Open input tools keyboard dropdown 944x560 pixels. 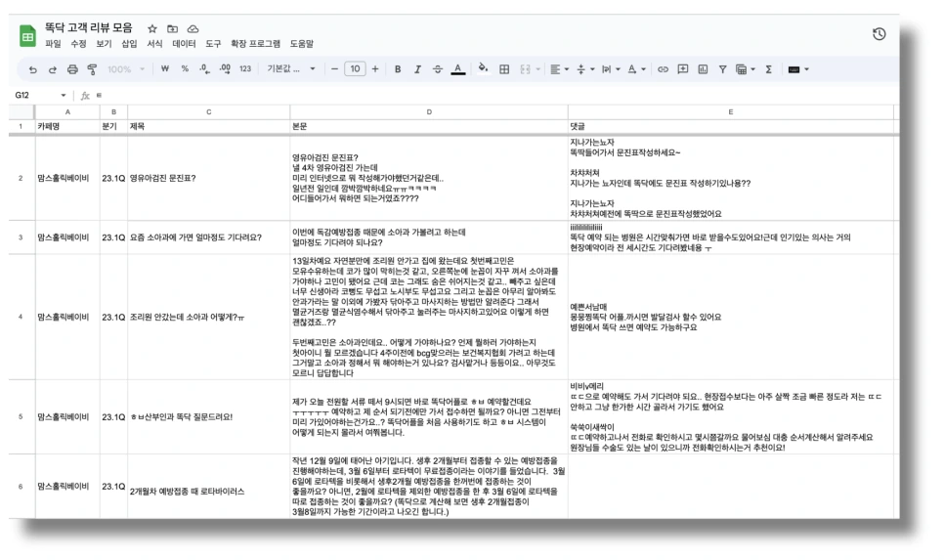click(798, 69)
